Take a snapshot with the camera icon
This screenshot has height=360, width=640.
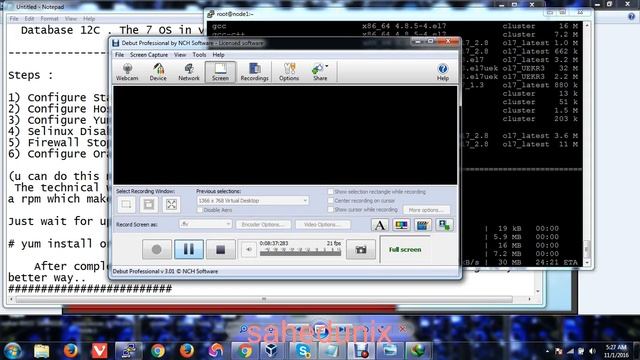pos(361,249)
